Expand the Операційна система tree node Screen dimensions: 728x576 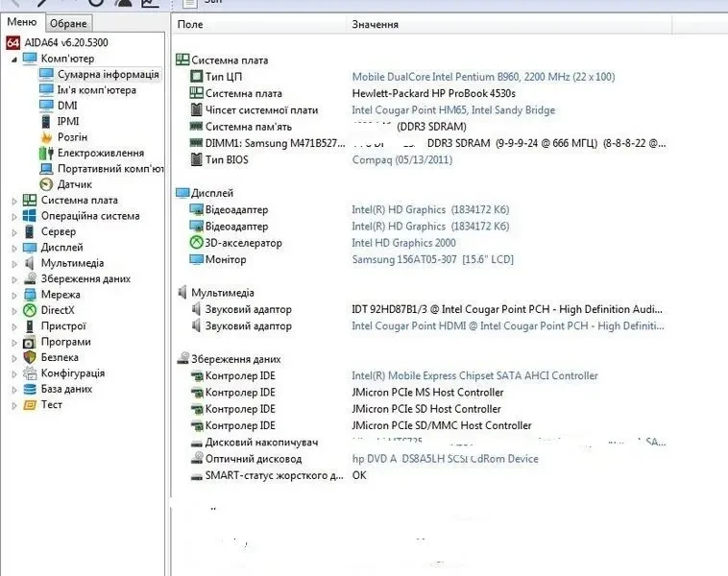(14, 217)
